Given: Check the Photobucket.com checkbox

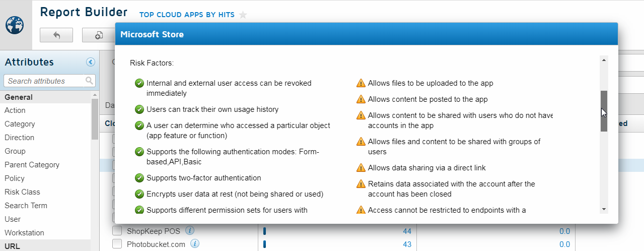Looking at the screenshot, I should [117, 244].
